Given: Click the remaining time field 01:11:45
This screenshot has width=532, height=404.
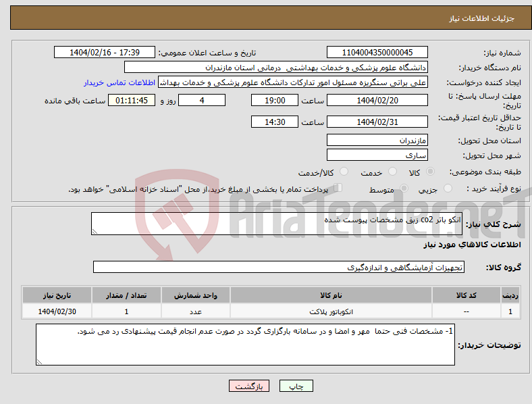Looking at the screenshot, I should pyautogui.click(x=132, y=100).
